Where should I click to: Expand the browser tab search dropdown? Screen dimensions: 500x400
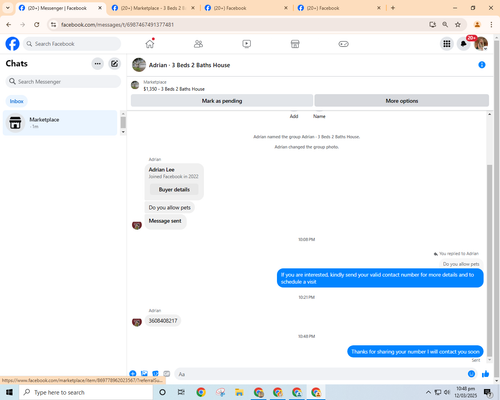click(x=8, y=8)
